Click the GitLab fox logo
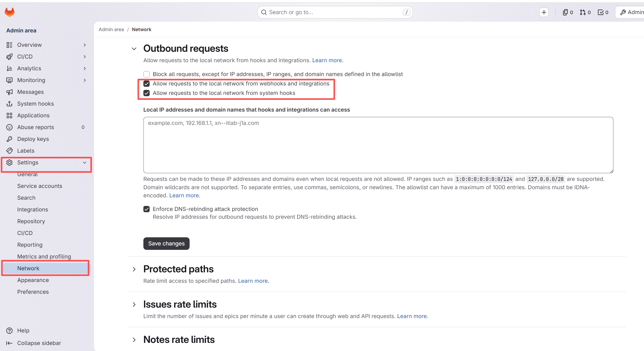Image resolution: width=644 pixels, height=351 pixels. (x=10, y=12)
